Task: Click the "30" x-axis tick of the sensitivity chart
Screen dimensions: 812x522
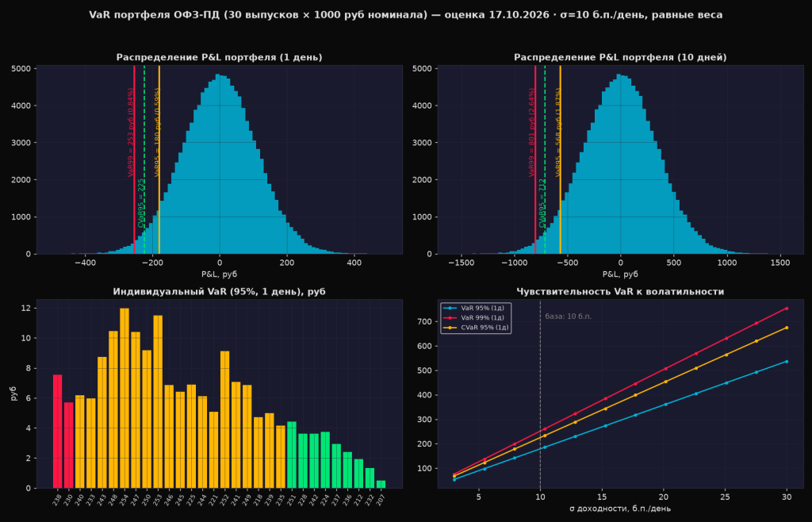Action: coord(787,497)
